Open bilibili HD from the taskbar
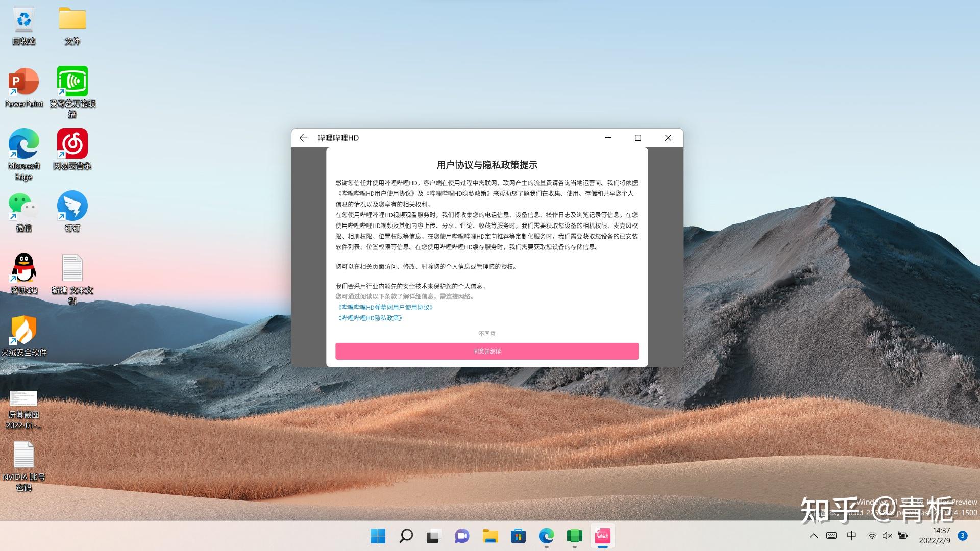The height and width of the screenshot is (551, 980). click(x=602, y=536)
